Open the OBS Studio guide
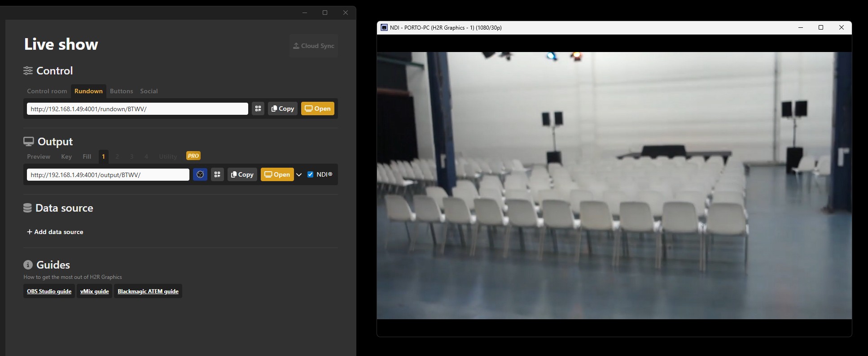This screenshot has height=356, width=868. pyautogui.click(x=49, y=291)
